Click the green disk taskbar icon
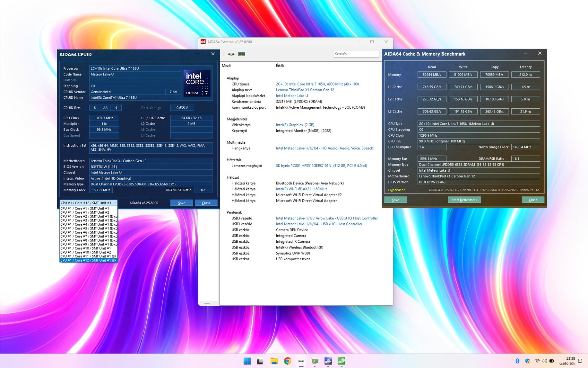The width and height of the screenshot is (588, 368). point(342,361)
